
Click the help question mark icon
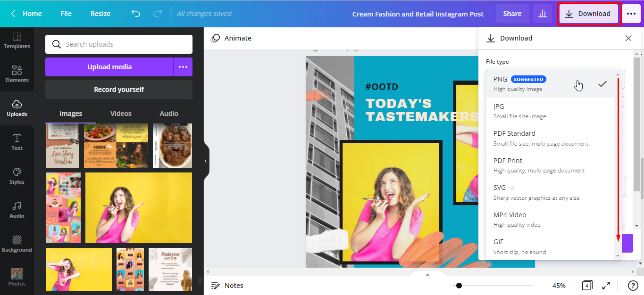[x=633, y=285]
